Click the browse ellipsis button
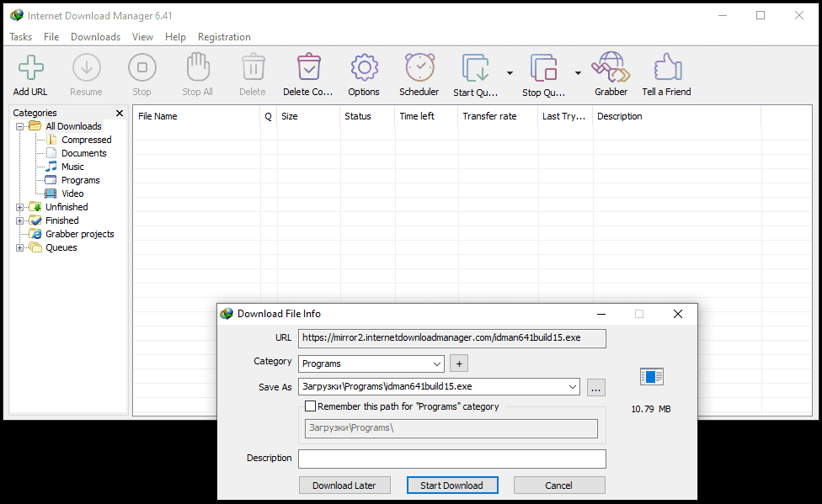 596,388
